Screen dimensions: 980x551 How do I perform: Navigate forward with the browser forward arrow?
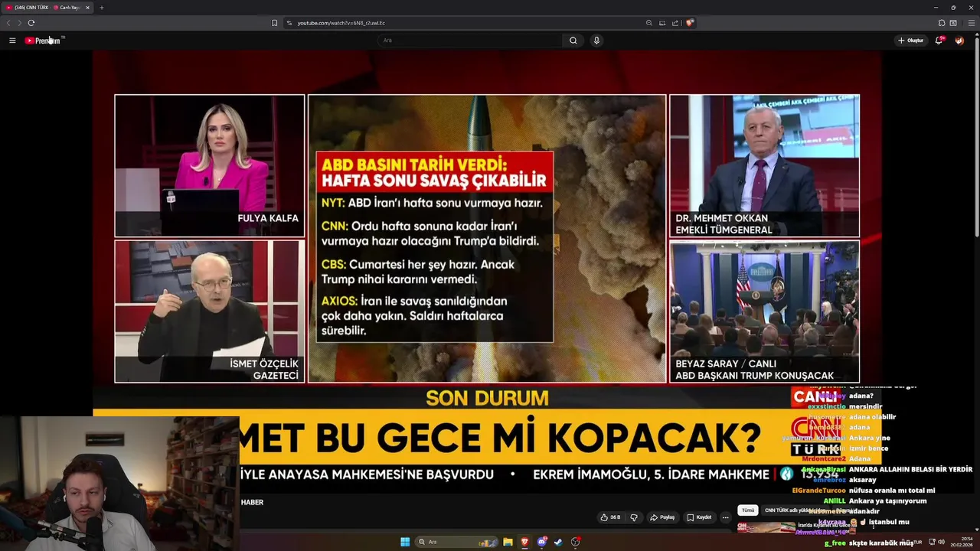(20, 23)
